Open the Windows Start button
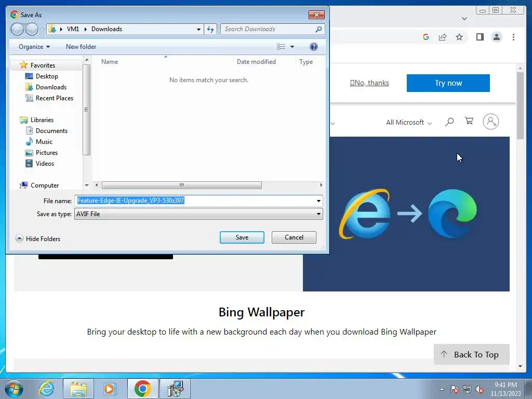The width and height of the screenshot is (532, 399). click(14, 389)
